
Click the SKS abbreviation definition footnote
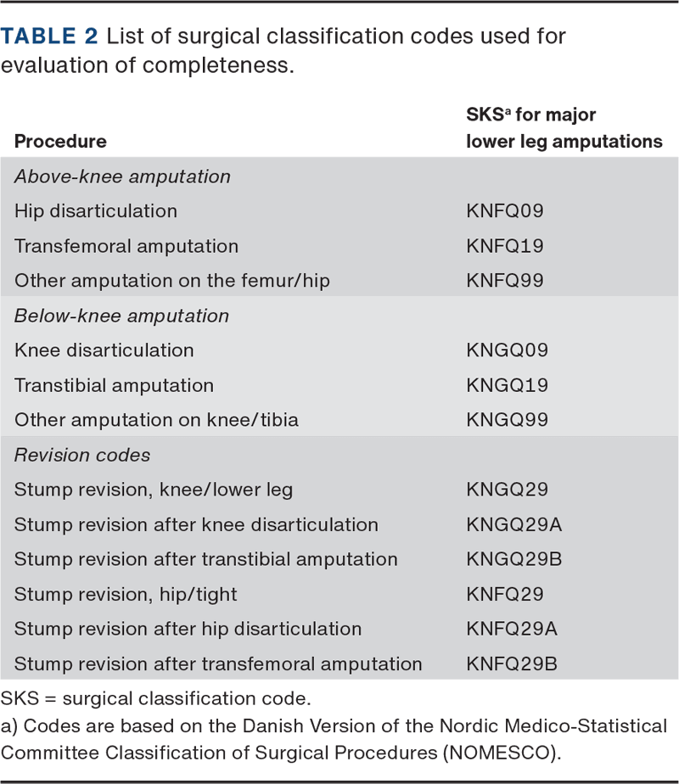pyautogui.click(x=154, y=700)
